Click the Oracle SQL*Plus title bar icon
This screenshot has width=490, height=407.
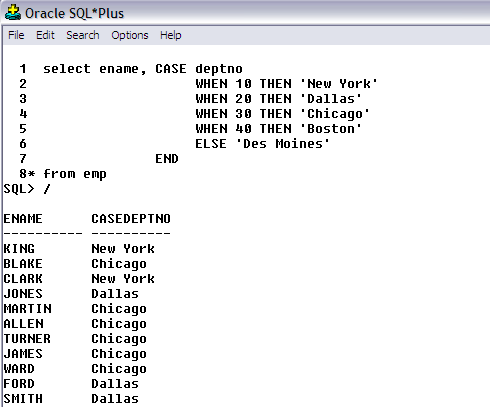(x=13, y=12)
